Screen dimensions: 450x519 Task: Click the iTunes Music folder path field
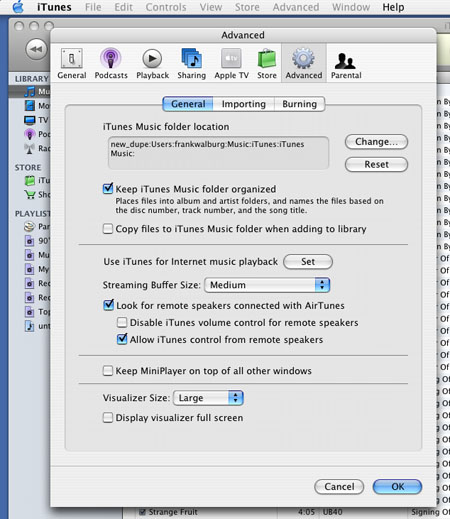click(x=218, y=153)
